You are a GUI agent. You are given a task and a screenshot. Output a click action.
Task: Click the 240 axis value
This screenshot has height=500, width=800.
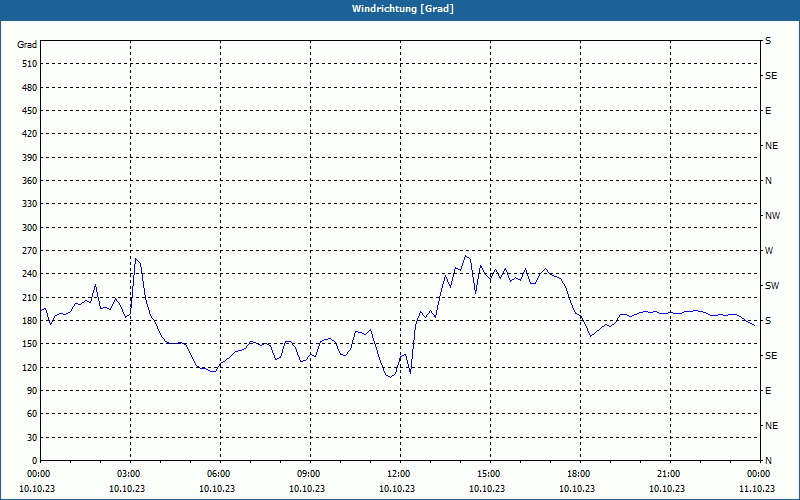point(30,274)
